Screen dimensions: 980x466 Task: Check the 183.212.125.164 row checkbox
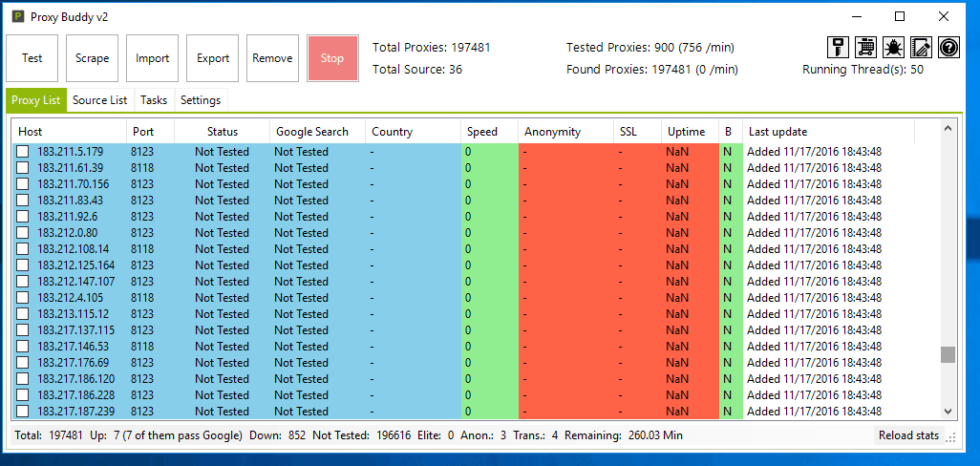pyautogui.click(x=23, y=265)
